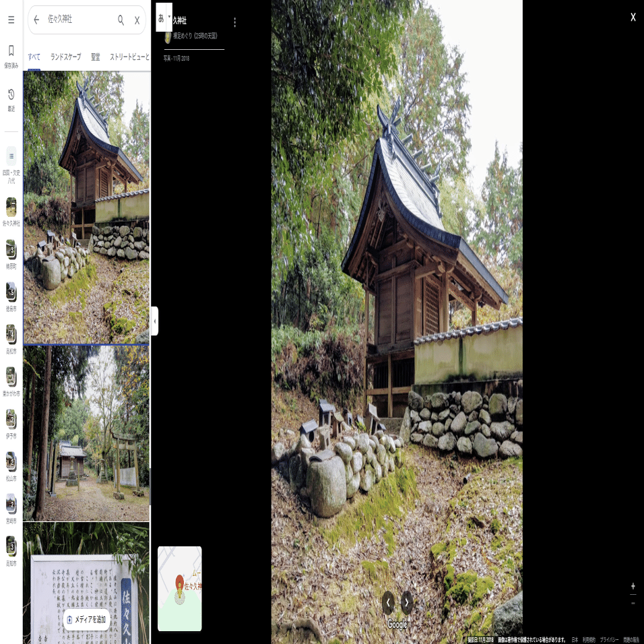Select the すべて photo tab
This screenshot has height=644, width=644.
click(x=34, y=57)
